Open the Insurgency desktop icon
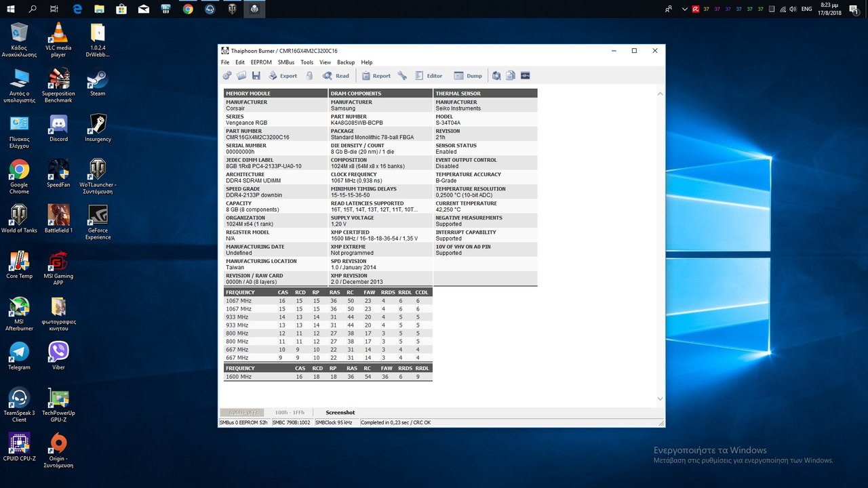This screenshot has height=488, width=868. [x=98, y=129]
